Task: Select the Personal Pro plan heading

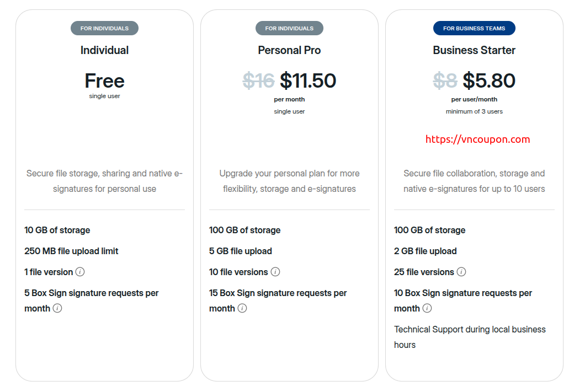Action: point(289,50)
